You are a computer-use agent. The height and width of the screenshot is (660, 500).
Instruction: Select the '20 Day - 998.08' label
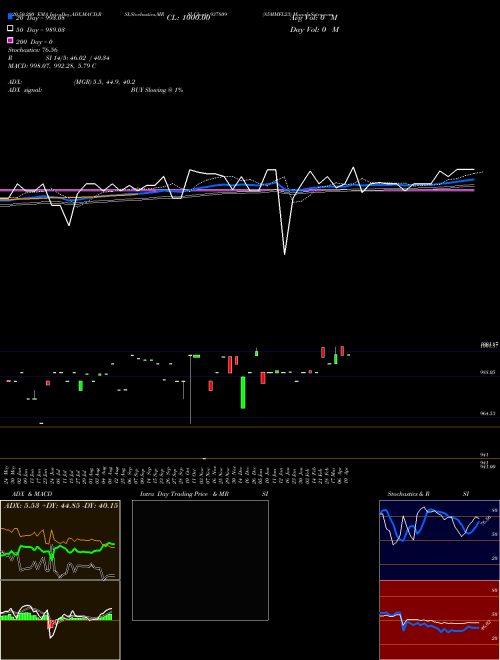pos(40,18)
